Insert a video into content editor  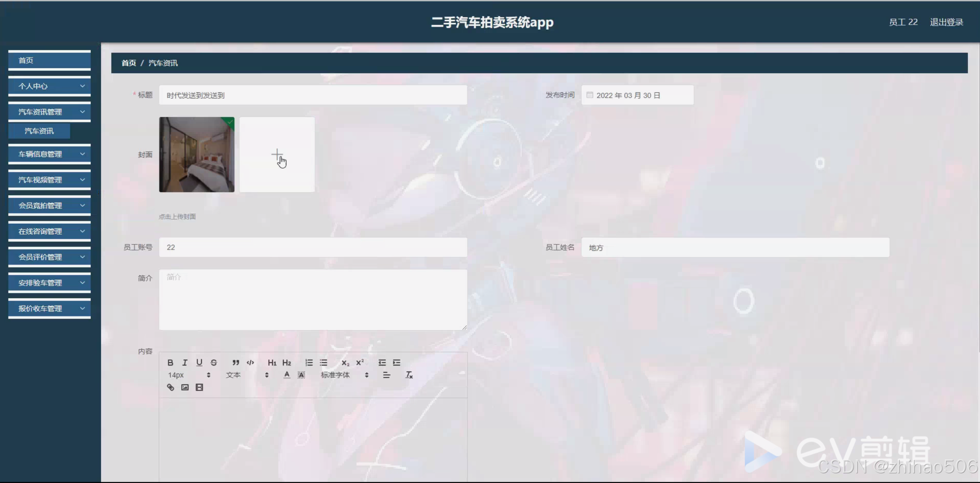199,387
